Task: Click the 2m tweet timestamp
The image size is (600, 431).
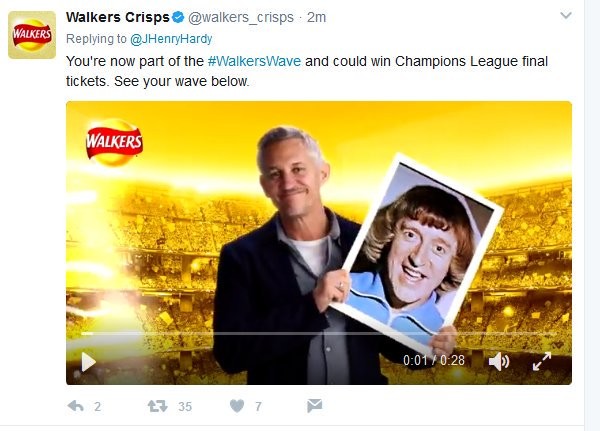Action: click(x=316, y=17)
